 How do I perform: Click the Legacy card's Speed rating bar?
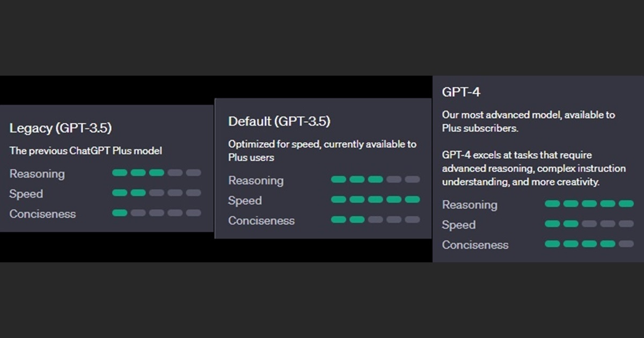click(156, 193)
